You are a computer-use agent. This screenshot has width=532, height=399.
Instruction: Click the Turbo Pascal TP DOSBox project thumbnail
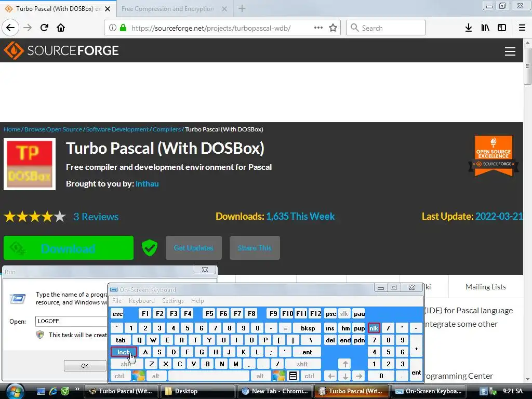pyautogui.click(x=30, y=164)
